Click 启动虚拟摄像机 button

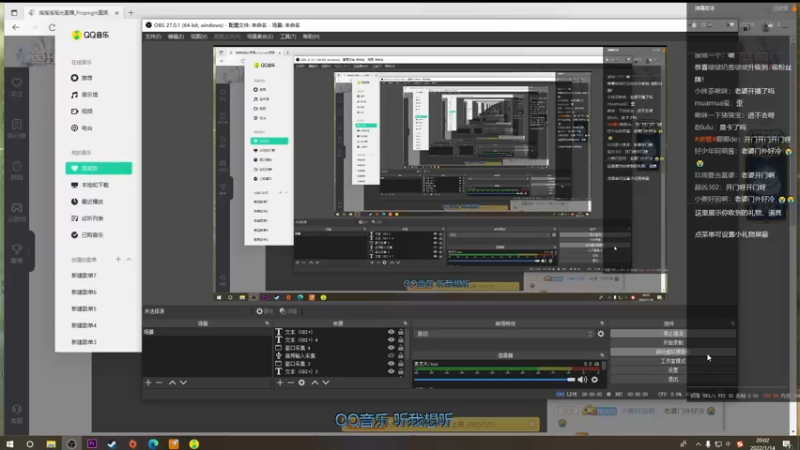[x=673, y=352]
